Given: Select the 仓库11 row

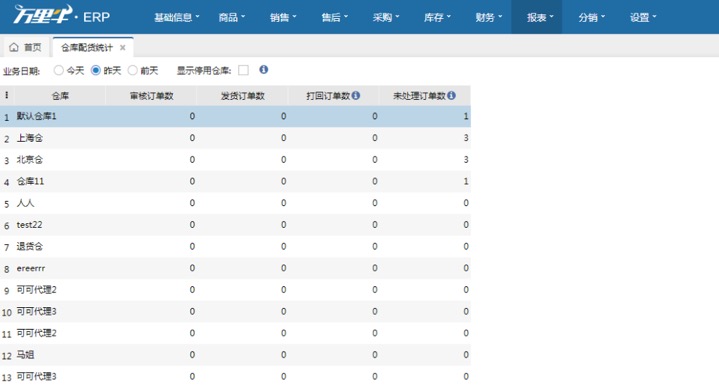Looking at the screenshot, I should (x=235, y=181).
